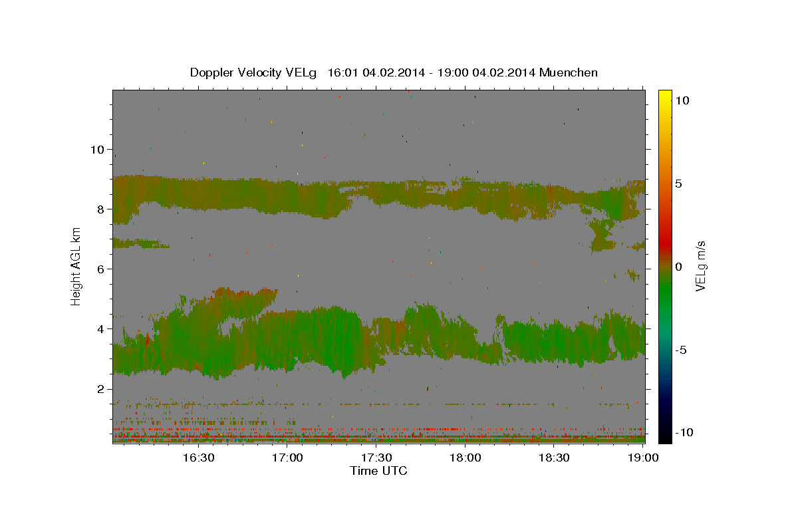Click the height axis label '2'
Image resolution: width=798 pixels, height=532 pixels.
click(x=100, y=389)
